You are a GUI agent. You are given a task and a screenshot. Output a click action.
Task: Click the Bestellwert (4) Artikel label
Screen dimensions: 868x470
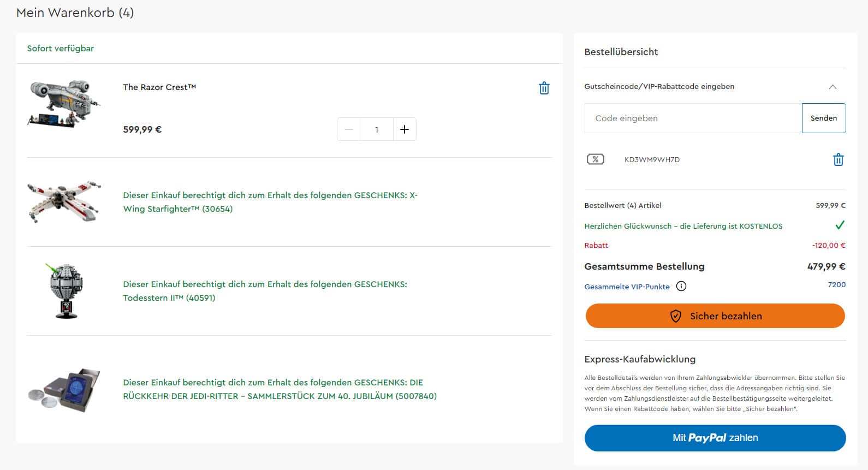(x=622, y=205)
